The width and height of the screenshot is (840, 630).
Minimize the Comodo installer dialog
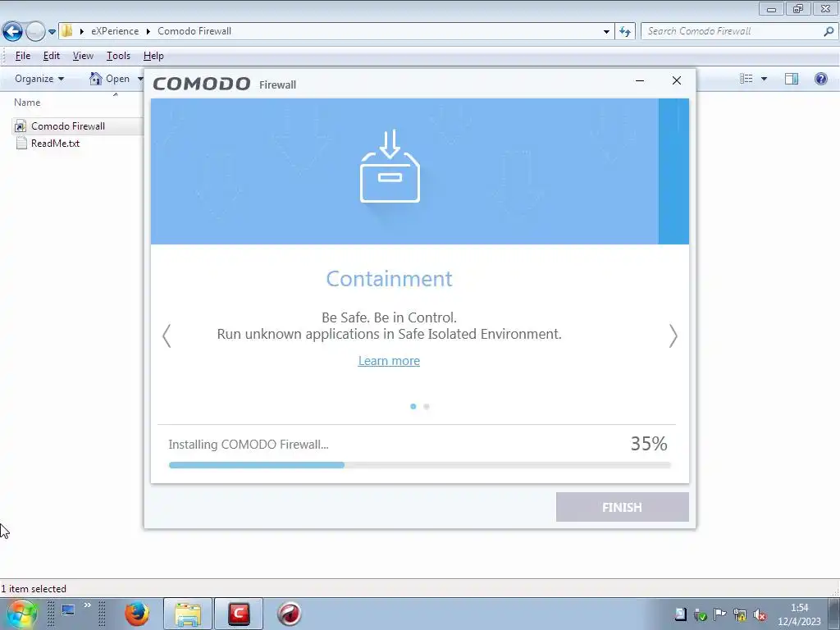click(640, 81)
